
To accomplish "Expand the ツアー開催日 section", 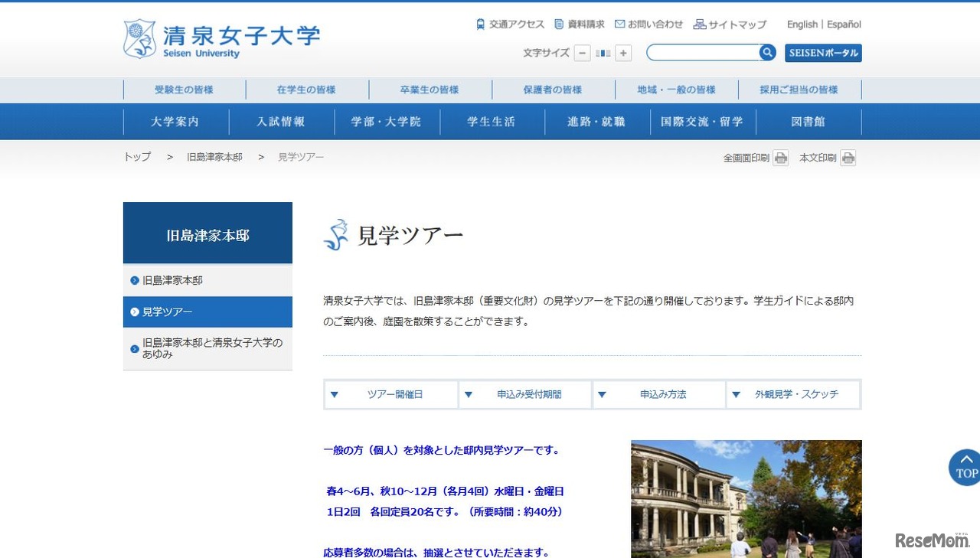I will click(391, 394).
